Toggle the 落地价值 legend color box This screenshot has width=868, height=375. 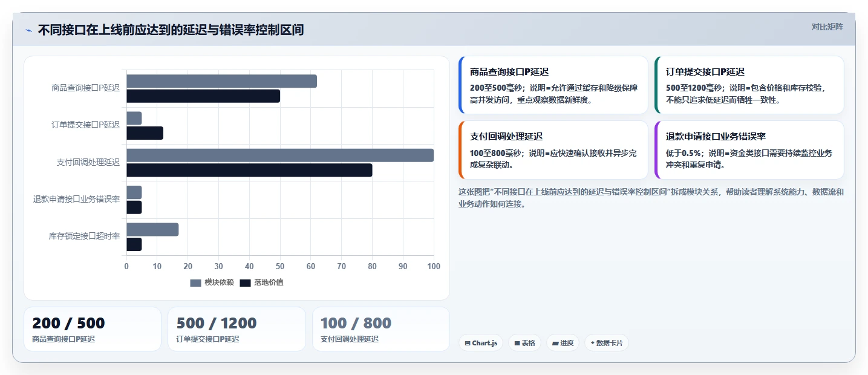[245, 282]
